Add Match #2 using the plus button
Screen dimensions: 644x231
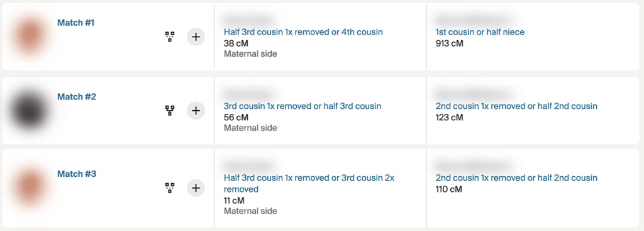click(x=196, y=110)
